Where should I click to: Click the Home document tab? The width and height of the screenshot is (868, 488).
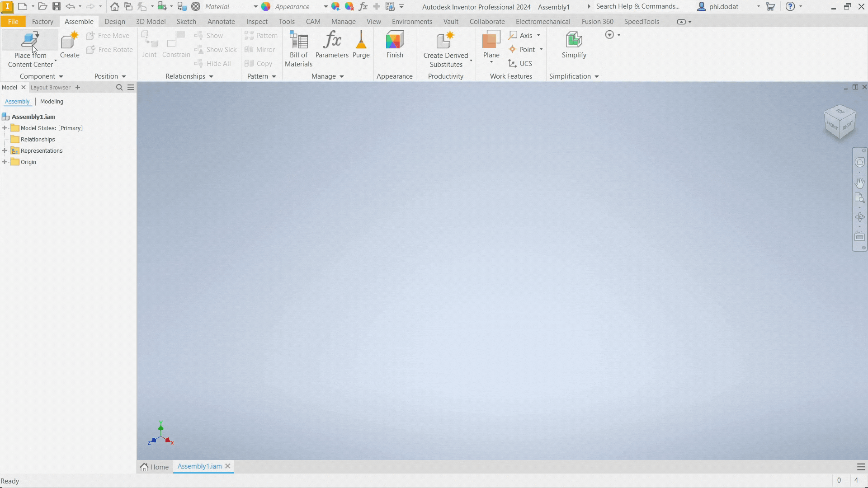155,467
